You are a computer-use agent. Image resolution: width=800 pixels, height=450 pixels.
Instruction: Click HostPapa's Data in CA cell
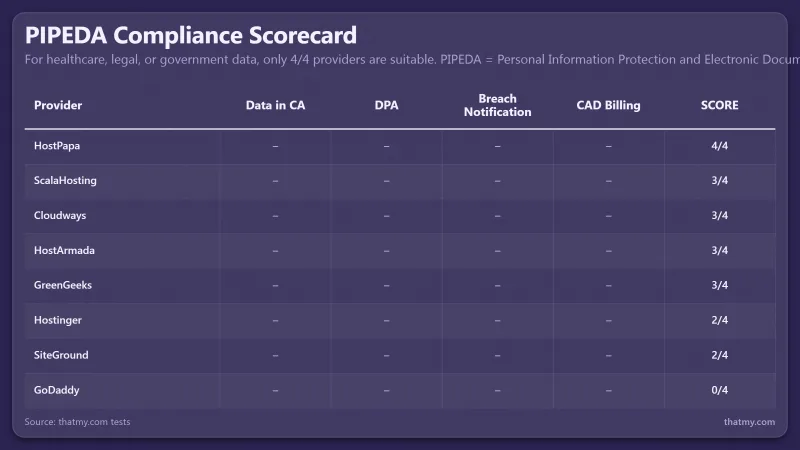coord(276,146)
